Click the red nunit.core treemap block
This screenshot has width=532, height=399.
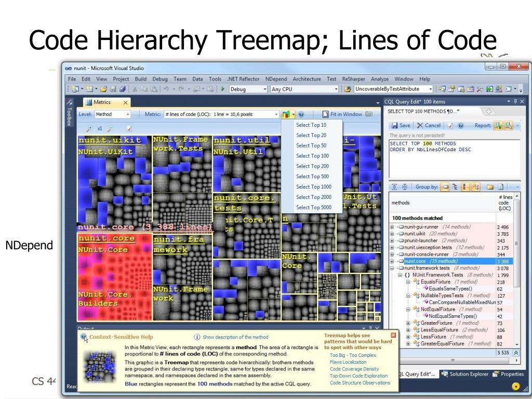(114, 276)
